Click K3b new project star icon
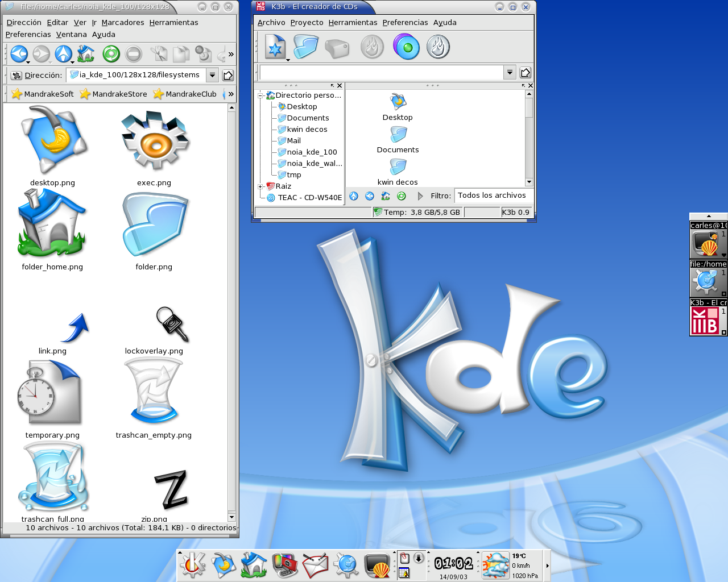 pos(276,48)
